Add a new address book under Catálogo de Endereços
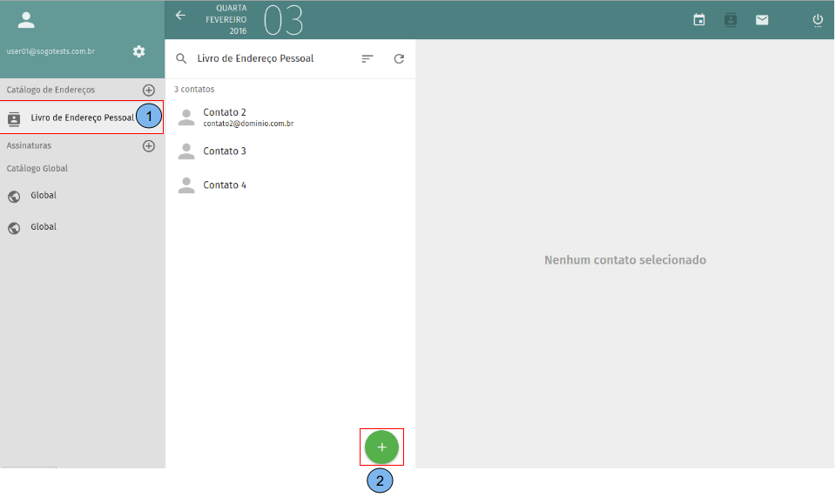836x504 pixels. pyautogui.click(x=148, y=90)
